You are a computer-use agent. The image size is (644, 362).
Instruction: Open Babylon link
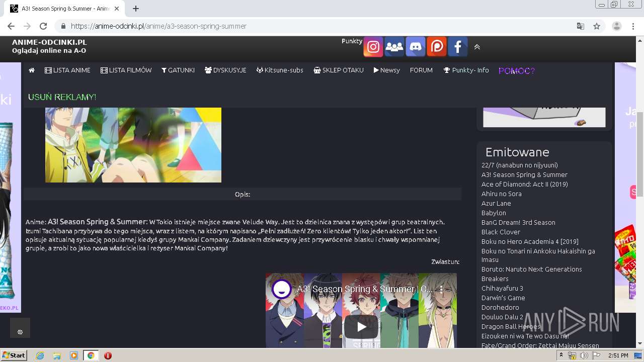(494, 213)
